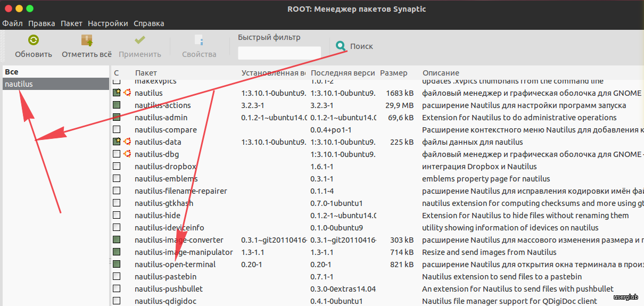
Task: Select the nautilus-emblems package name
Action: pos(166,179)
